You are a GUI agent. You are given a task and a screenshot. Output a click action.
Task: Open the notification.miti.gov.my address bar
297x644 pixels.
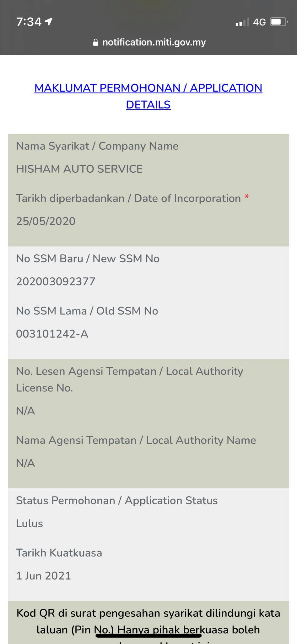tap(149, 42)
